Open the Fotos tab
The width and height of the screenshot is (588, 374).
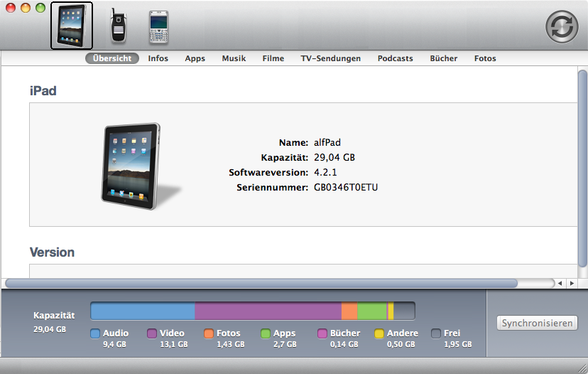(485, 58)
